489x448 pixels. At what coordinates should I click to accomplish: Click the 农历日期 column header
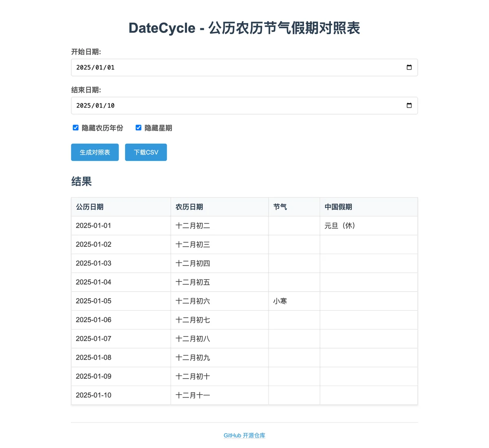tap(220, 207)
